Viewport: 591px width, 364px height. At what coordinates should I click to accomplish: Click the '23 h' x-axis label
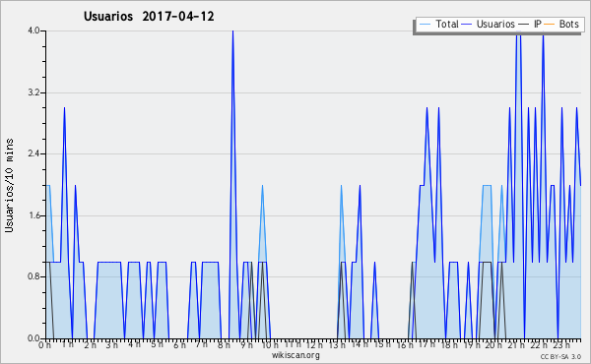(560, 345)
